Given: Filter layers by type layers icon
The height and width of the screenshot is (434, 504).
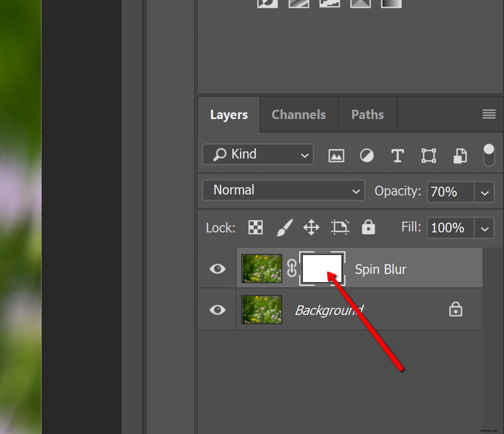Looking at the screenshot, I should [397, 155].
